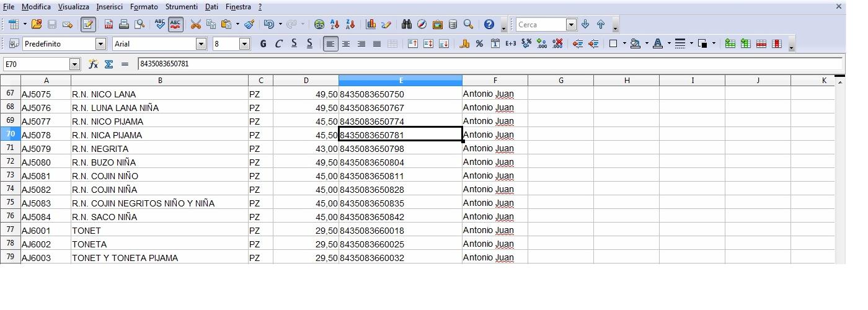Toggle Edit File mode button
Viewport: 868px width, 310px height.
88,24
